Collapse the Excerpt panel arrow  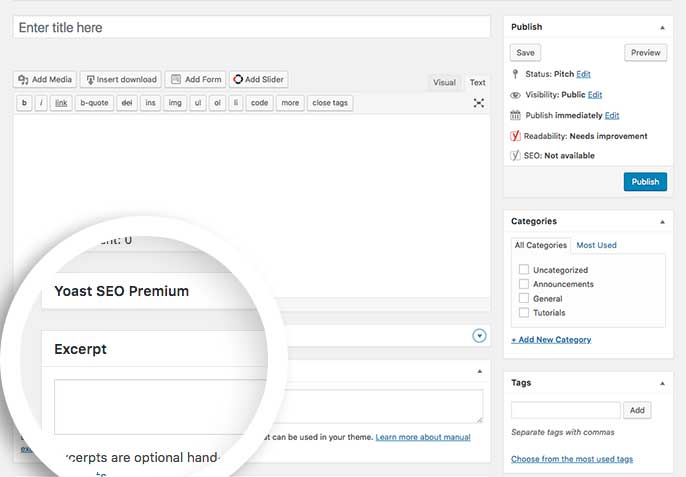(x=480, y=372)
